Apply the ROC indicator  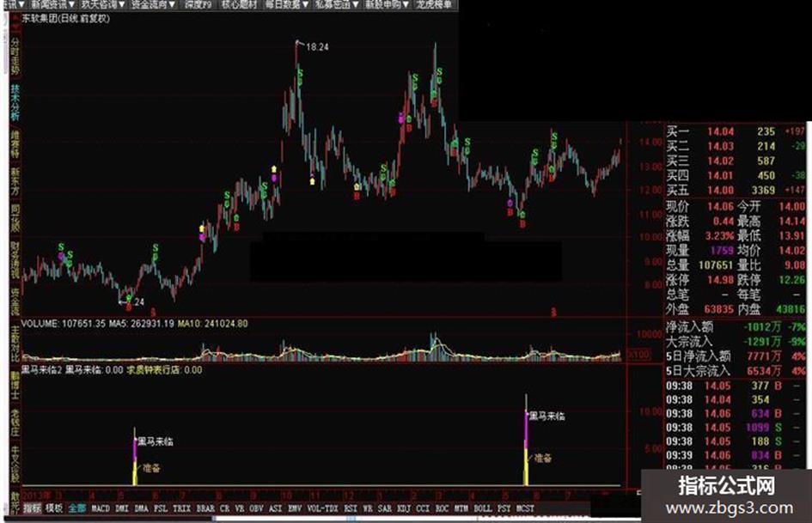click(x=442, y=508)
